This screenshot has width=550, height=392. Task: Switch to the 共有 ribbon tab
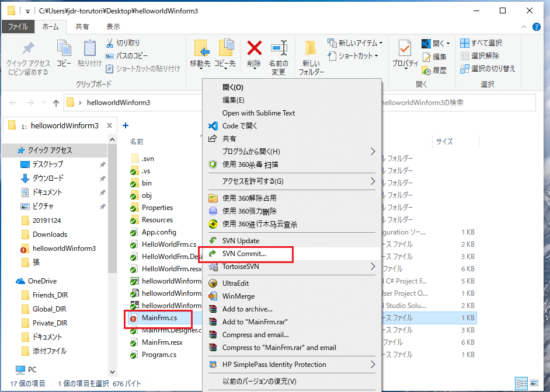[x=82, y=27]
